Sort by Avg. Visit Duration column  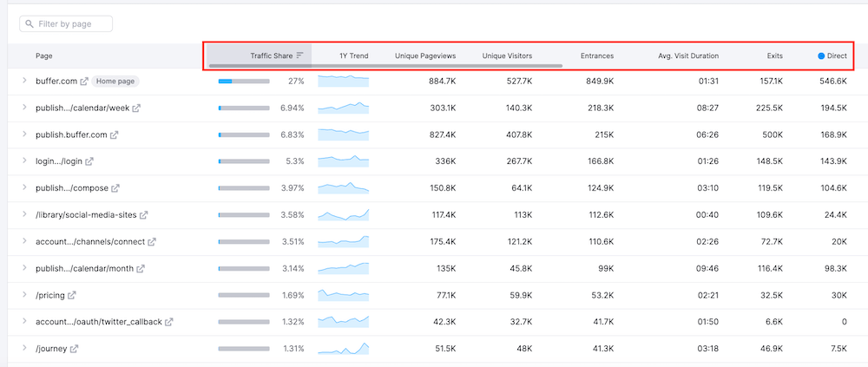tap(687, 56)
